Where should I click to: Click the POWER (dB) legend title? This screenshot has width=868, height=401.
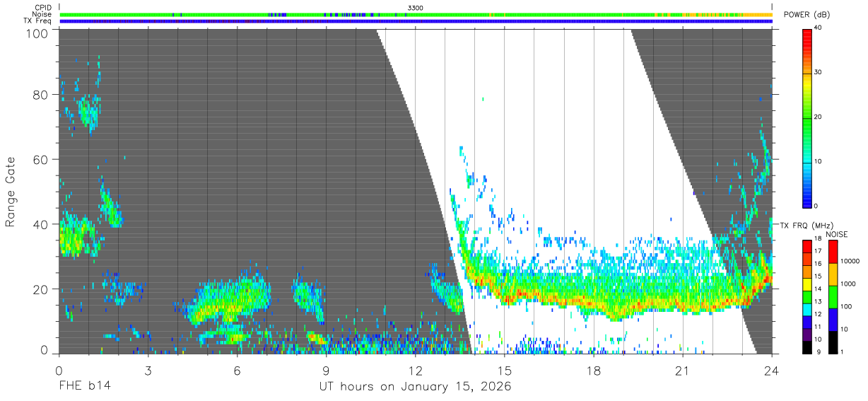click(x=807, y=15)
